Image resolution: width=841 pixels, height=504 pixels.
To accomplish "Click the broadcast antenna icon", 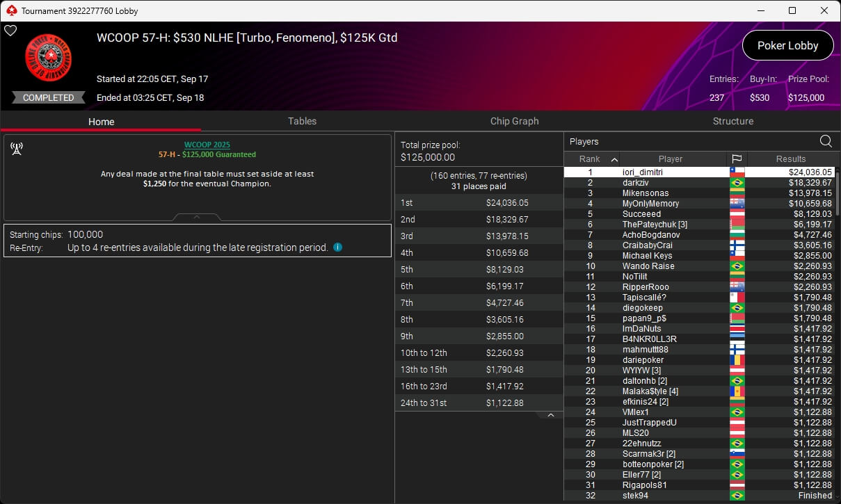I will click(17, 149).
